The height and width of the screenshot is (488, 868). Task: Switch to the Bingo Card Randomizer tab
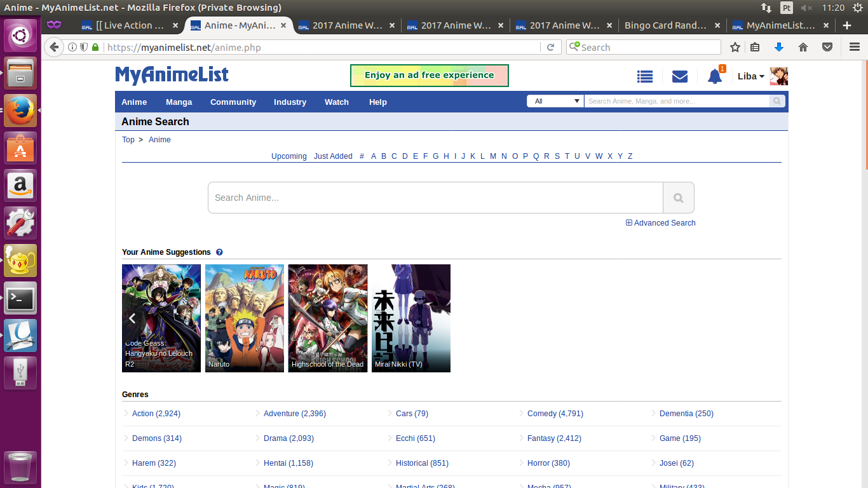coord(665,25)
